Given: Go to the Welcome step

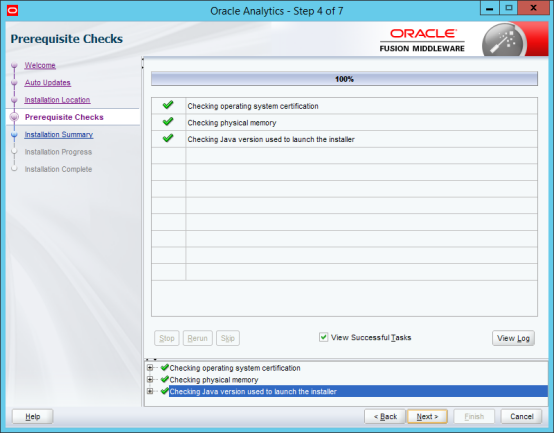Looking at the screenshot, I should coord(40,65).
